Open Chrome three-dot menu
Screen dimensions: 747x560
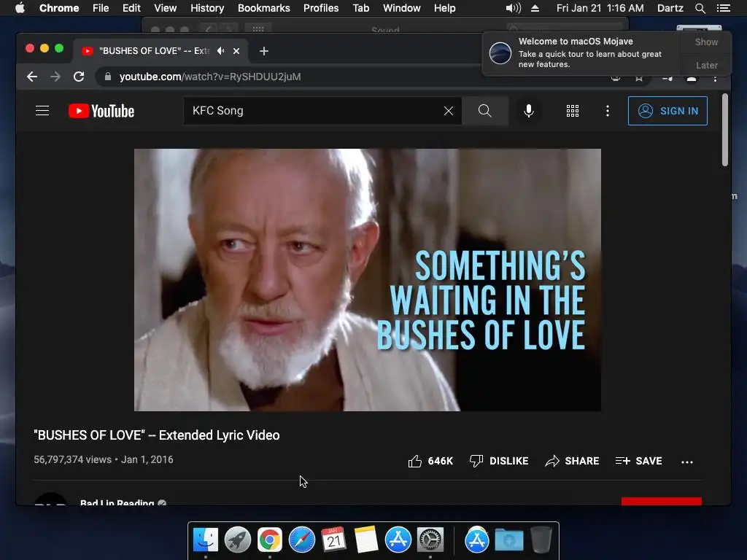715,79
